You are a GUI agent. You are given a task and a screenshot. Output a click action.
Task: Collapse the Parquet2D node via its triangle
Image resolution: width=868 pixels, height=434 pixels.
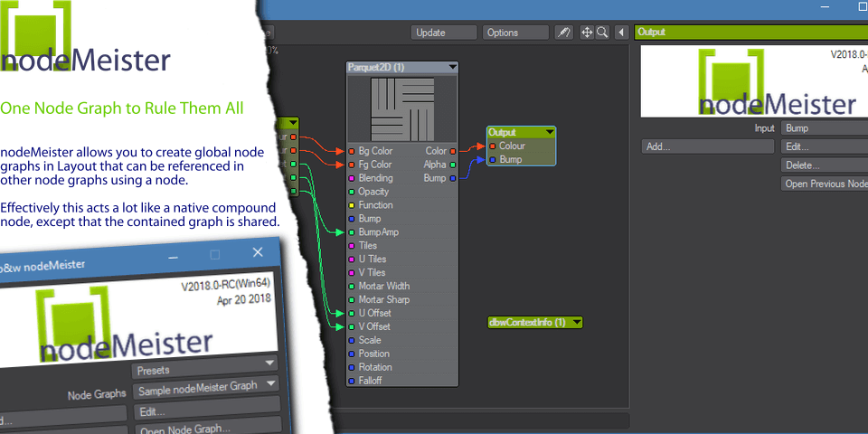(452, 68)
